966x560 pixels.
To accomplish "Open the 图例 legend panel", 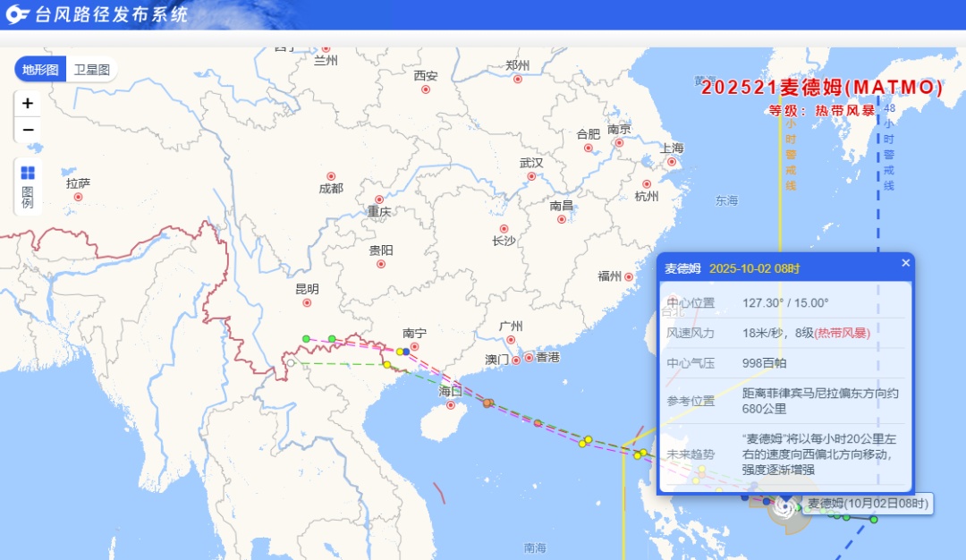I will tap(28, 187).
